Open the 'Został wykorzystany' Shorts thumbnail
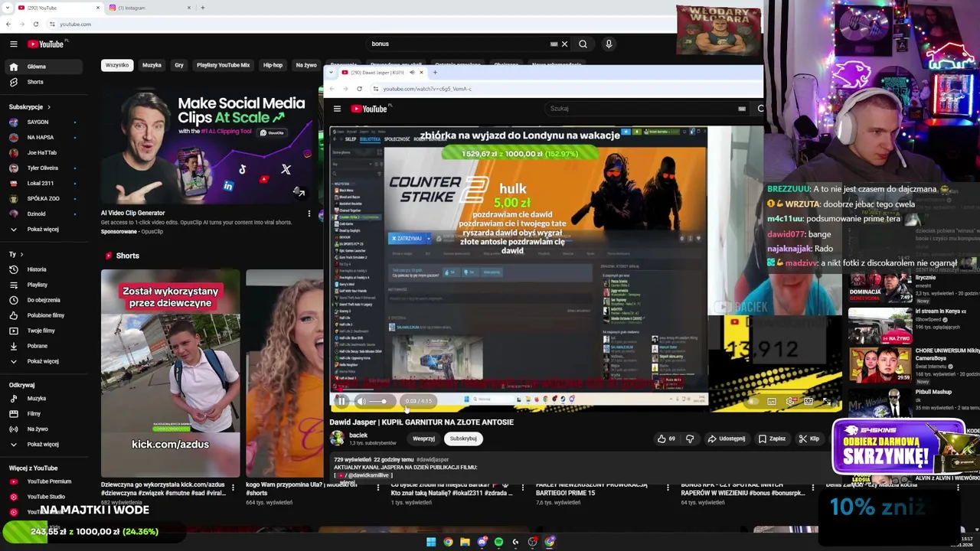This screenshot has height=551, width=980. pyautogui.click(x=170, y=373)
